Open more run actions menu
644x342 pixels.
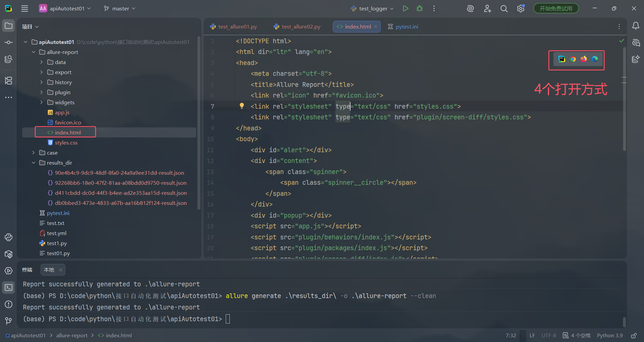pyautogui.click(x=434, y=9)
